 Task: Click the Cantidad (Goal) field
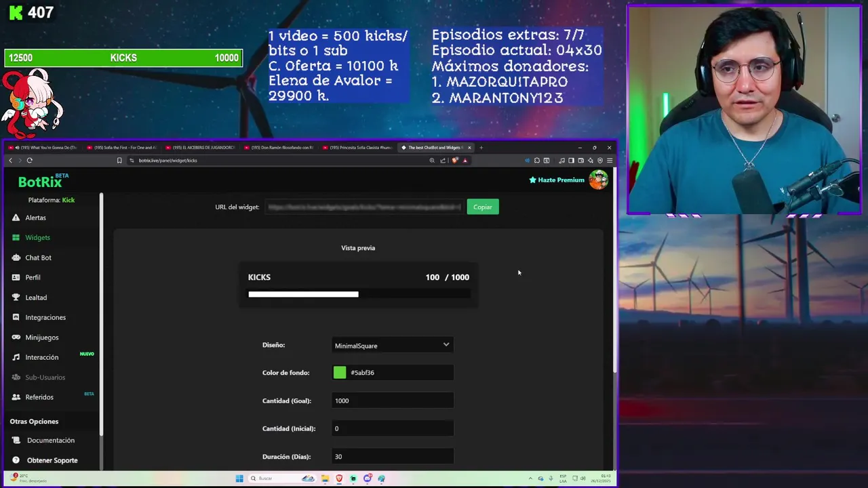click(393, 401)
